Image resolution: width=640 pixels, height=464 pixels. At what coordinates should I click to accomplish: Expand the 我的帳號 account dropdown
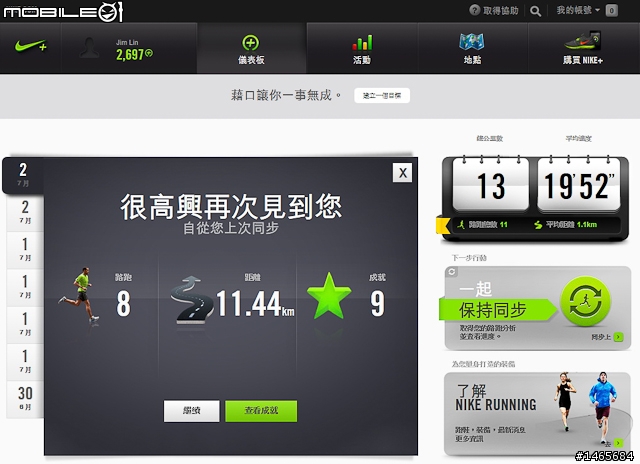coord(578,10)
